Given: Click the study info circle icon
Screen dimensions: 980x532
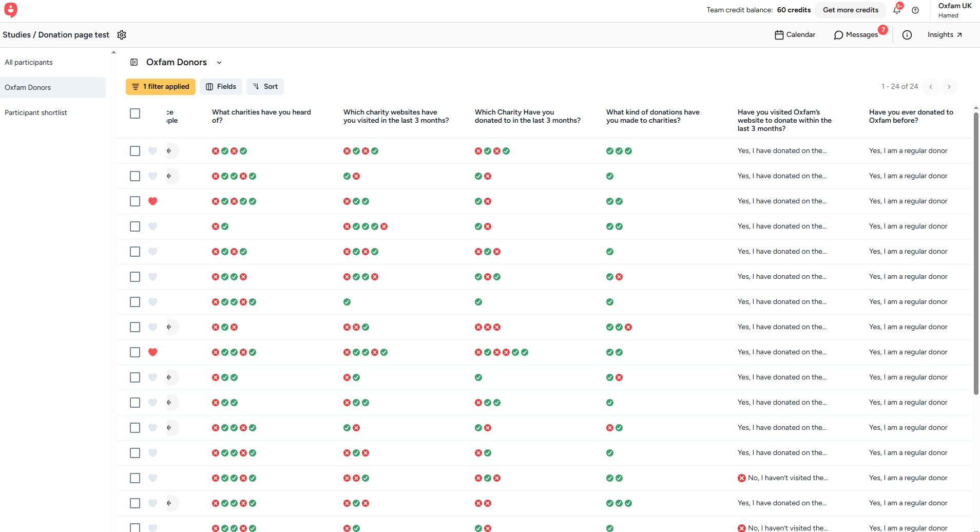Looking at the screenshot, I should pyautogui.click(x=907, y=35).
